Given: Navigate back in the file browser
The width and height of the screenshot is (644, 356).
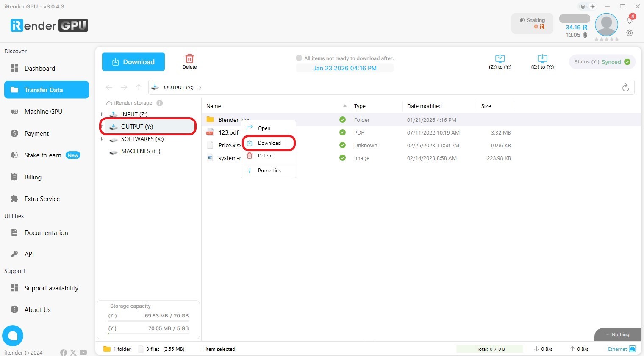Looking at the screenshot, I should (x=109, y=87).
